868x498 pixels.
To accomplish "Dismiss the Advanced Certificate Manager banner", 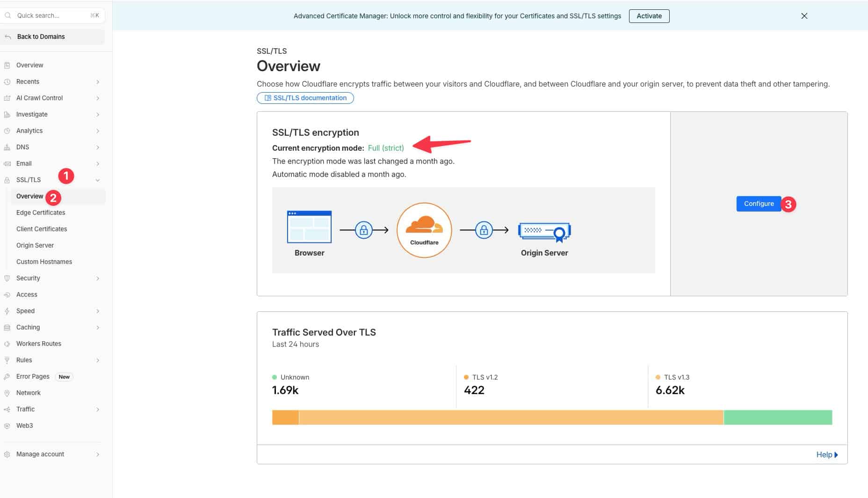I will tap(804, 16).
